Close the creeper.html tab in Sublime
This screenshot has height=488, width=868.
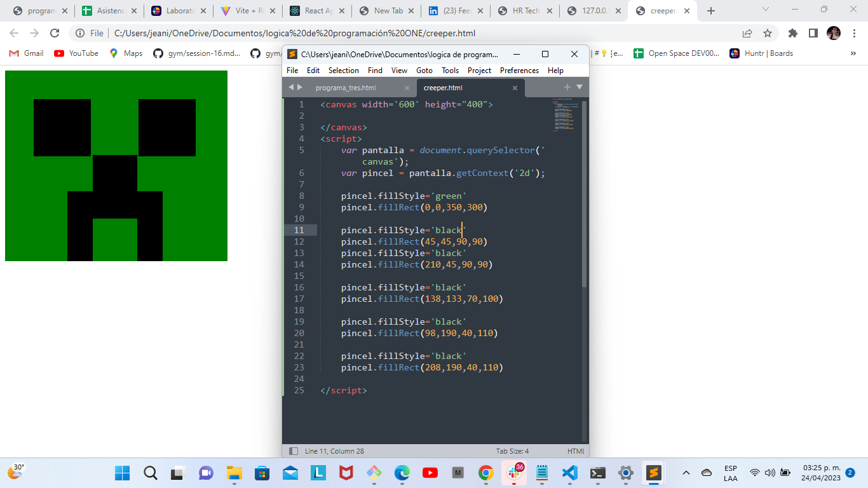coord(515,88)
